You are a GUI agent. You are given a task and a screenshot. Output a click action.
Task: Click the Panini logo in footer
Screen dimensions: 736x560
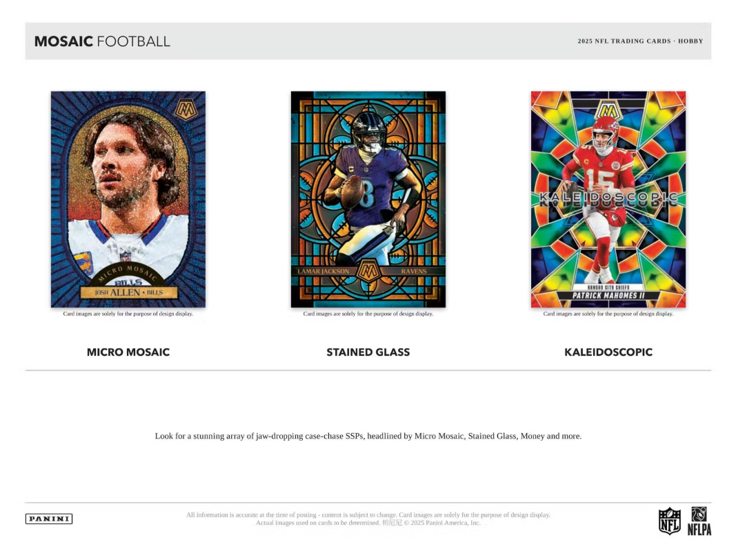pyautogui.click(x=49, y=519)
